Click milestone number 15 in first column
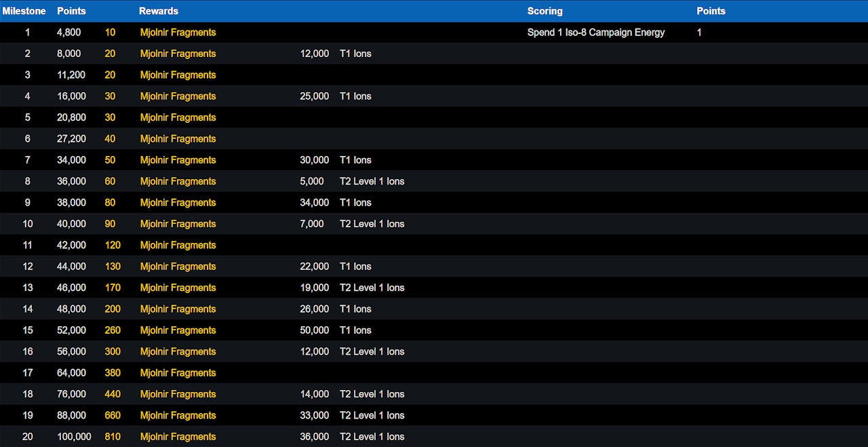Screen dimensions: 868x447 pyautogui.click(x=28, y=330)
